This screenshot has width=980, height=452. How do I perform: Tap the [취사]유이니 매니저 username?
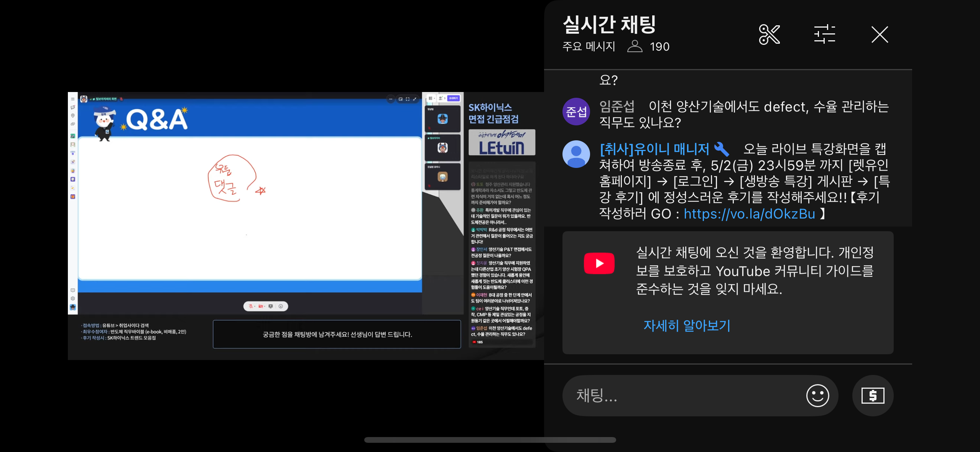[x=654, y=149]
